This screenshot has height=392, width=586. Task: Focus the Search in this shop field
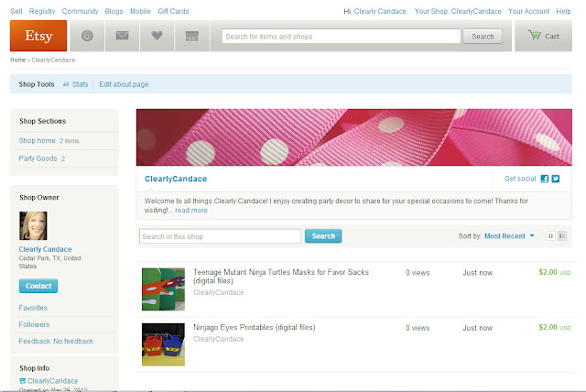click(220, 236)
